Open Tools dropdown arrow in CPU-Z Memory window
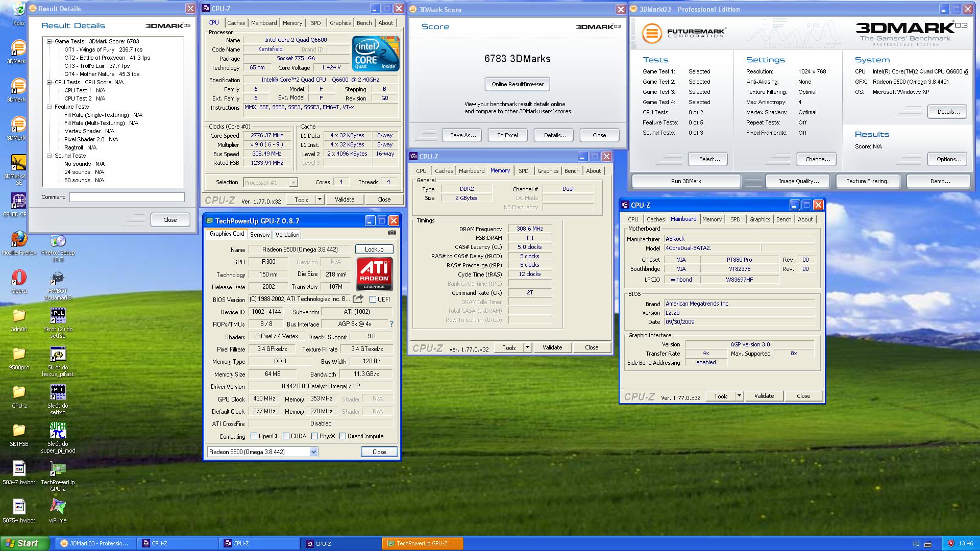The height and width of the screenshot is (551, 980). [527, 347]
